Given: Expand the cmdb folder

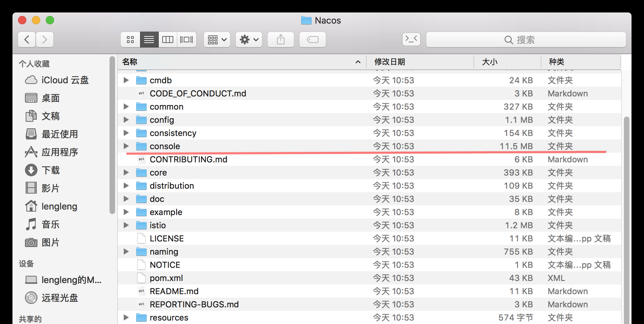Looking at the screenshot, I should [x=126, y=80].
